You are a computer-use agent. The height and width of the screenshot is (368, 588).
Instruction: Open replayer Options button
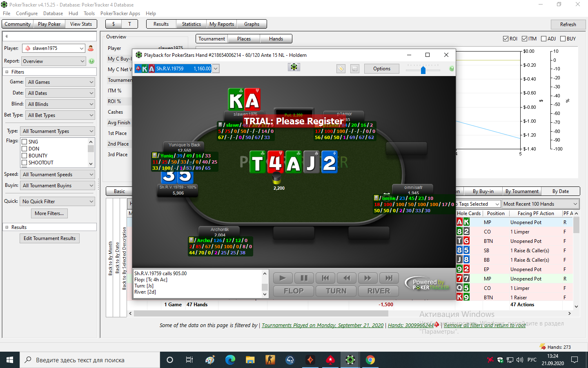[382, 69]
